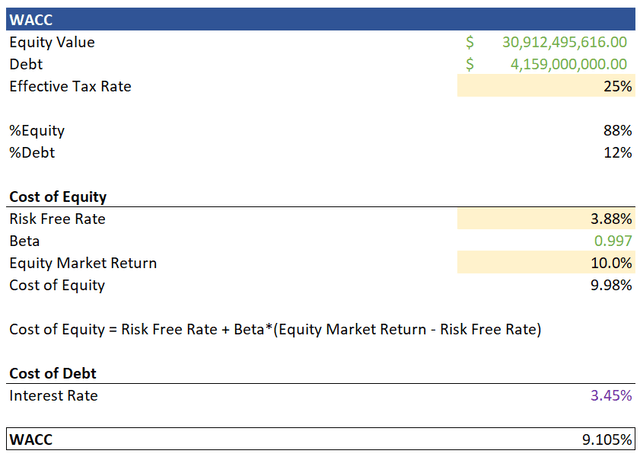The image size is (640, 457).
Task: Select the Risk Free Rate label cell
Action: coord(57,219)
